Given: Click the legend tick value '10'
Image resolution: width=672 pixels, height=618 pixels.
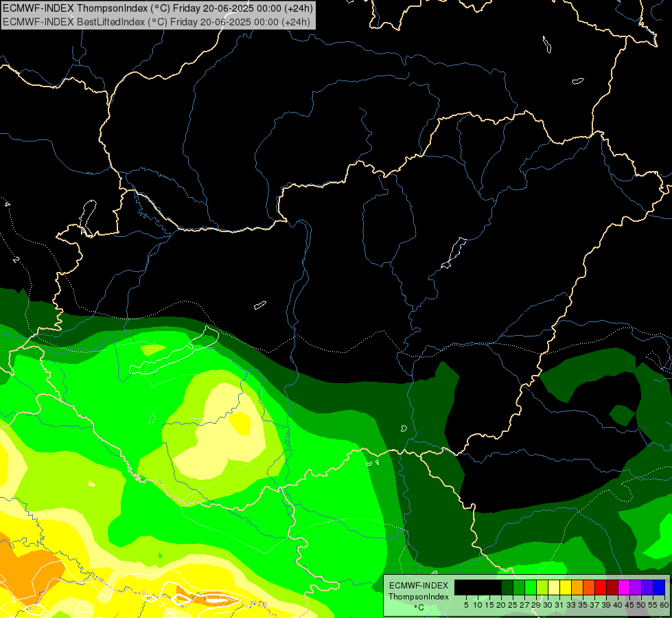Looking at the screenshot, I should pyautogui.click(x=478, y=605).
